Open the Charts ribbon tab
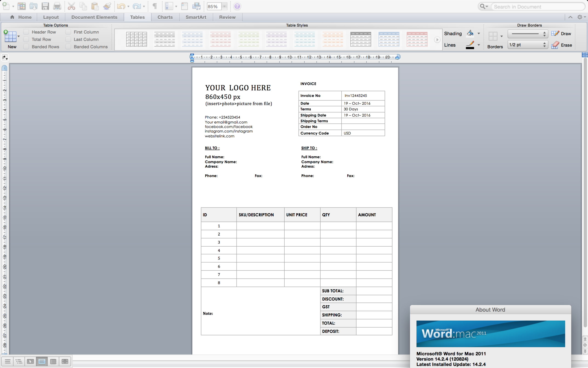The width and height of the screenshot is (588, 368). (x=165, y=17)
